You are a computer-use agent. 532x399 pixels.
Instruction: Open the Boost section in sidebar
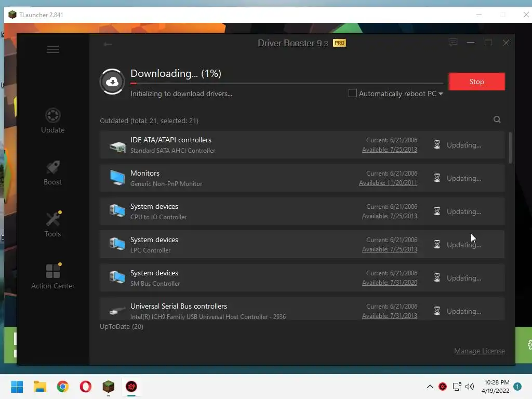pyautogui.click(x=52, y=172)
